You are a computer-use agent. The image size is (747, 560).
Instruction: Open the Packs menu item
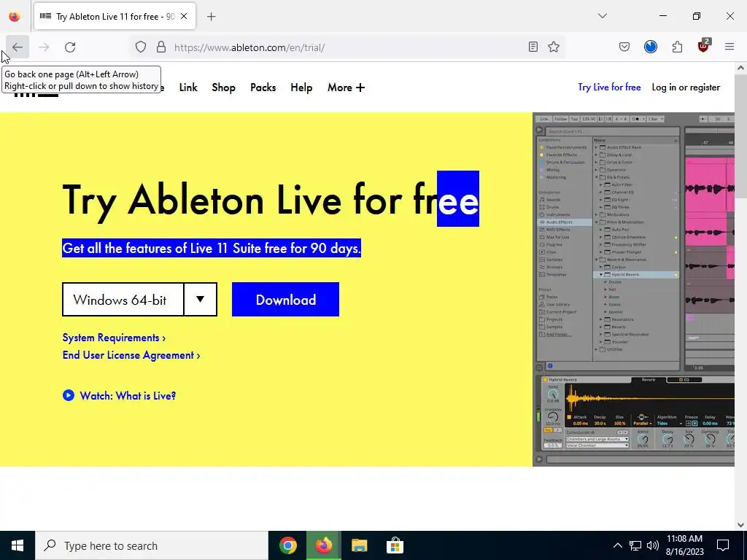[x=263, y=87]
